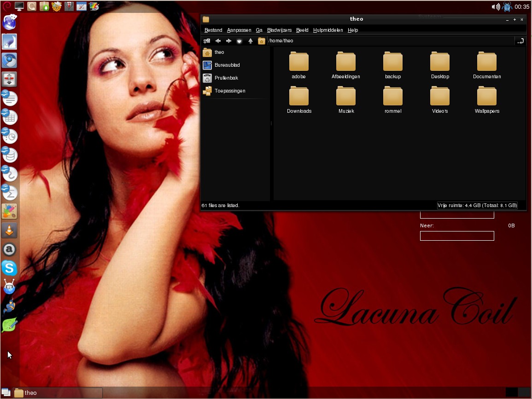Click the Vrije ruimte status bar text
This screenshot has height=399, width=532.
click(x=477, y=205)
